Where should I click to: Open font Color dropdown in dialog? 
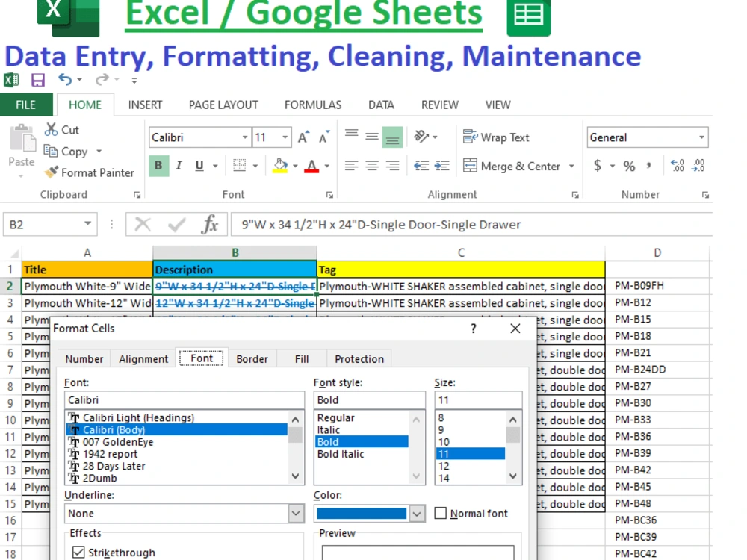click(x=417, y=514)
